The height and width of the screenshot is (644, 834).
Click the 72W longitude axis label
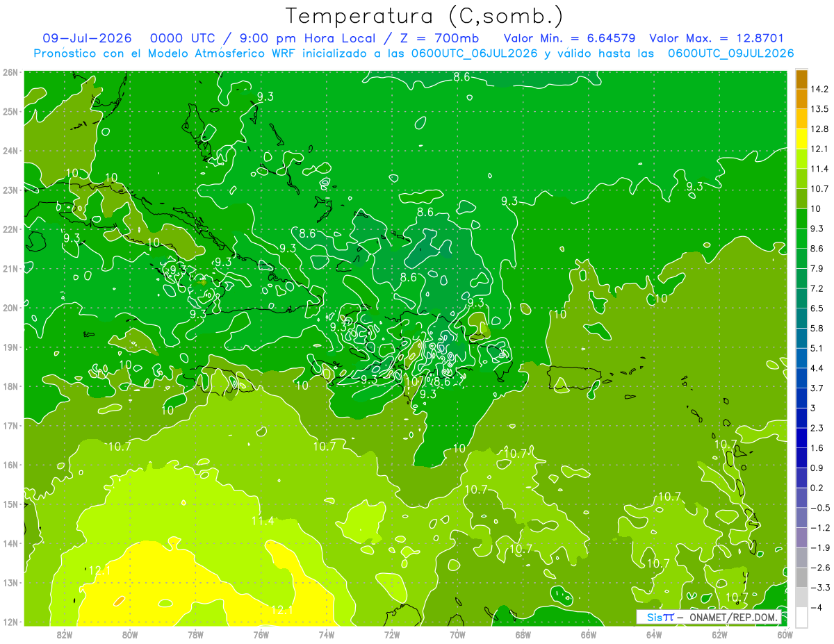(x=392, y=634)
